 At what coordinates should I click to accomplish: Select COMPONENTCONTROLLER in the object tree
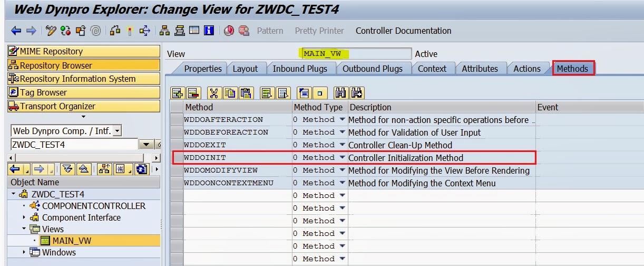tap(94, 206)
